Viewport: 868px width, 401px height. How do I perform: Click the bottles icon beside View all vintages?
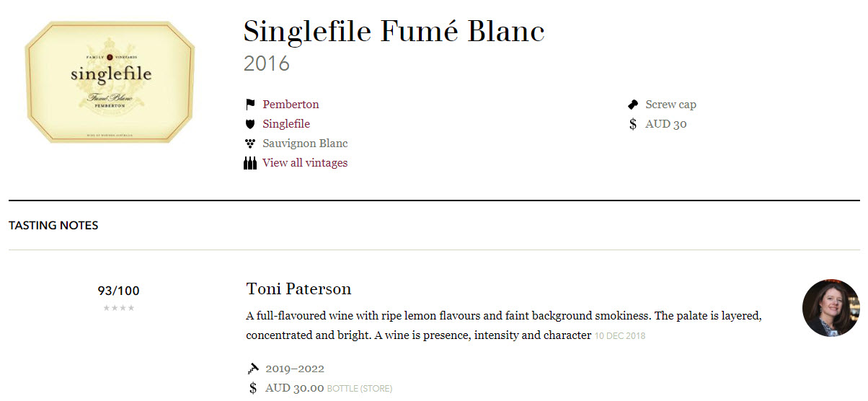(250, 163)
